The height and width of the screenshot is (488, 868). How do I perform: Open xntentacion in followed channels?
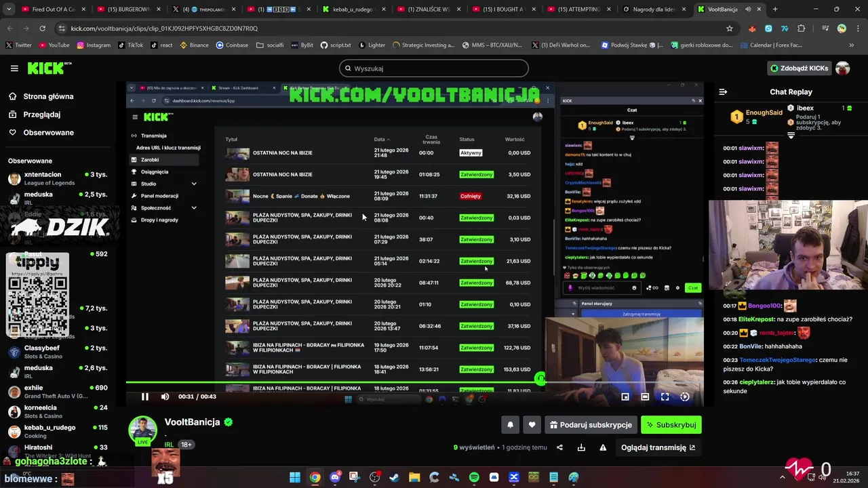tap(58, 179)
